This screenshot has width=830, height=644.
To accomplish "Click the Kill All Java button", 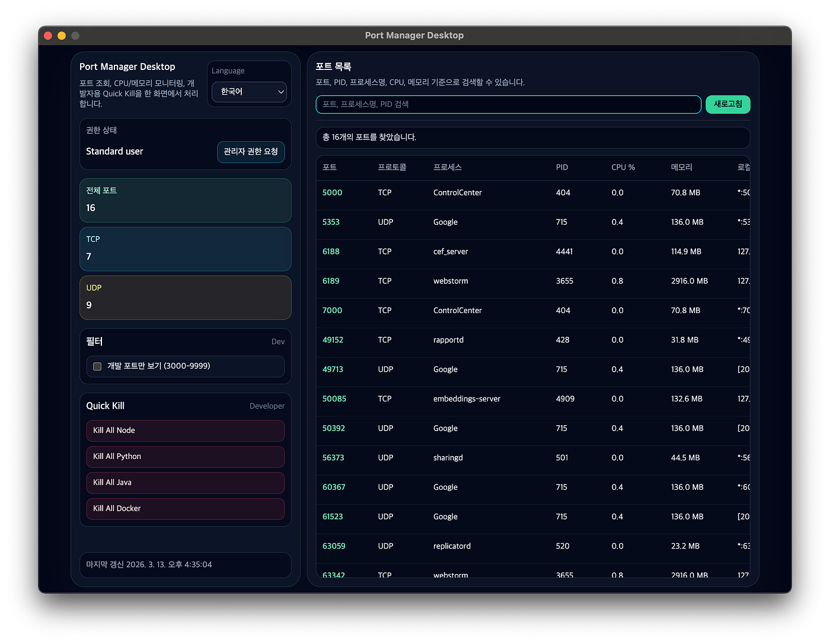I will (185, 483).
